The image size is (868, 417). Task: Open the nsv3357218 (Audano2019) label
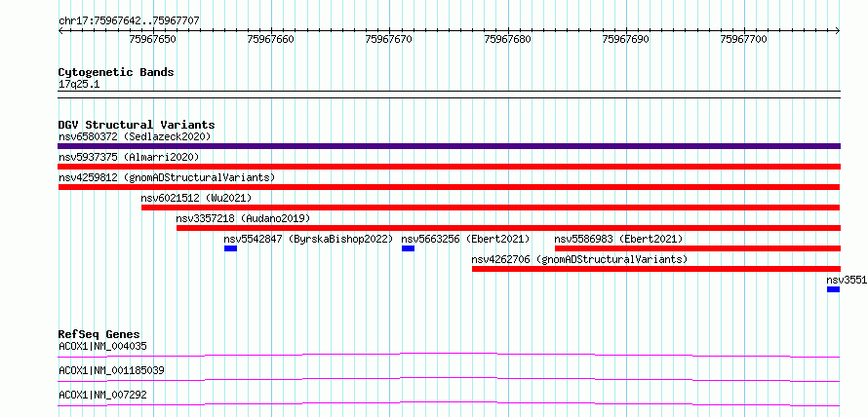243,218
